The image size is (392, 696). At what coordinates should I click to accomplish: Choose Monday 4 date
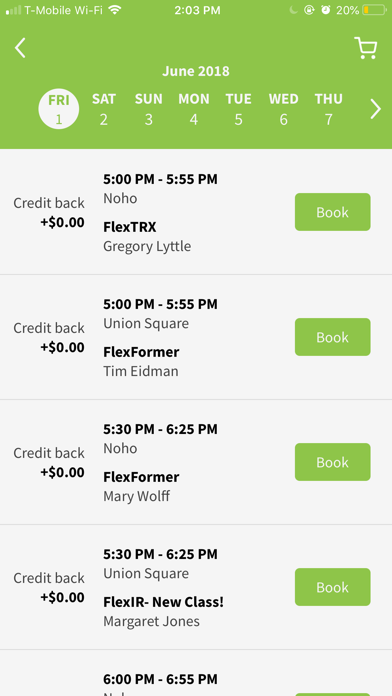coord(194,109)
